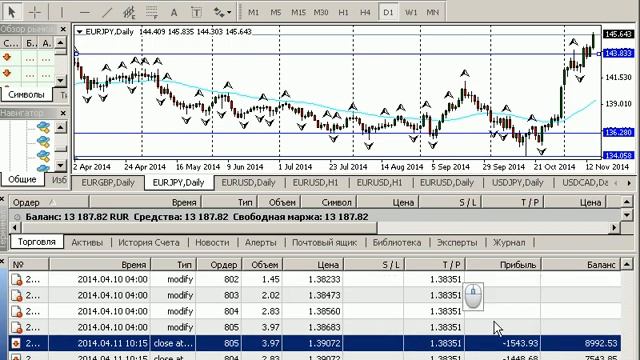This screenshot has width=640, height=360.
Task: Click the chart tabs scroll-right arrow
Action: coord(629,183)
